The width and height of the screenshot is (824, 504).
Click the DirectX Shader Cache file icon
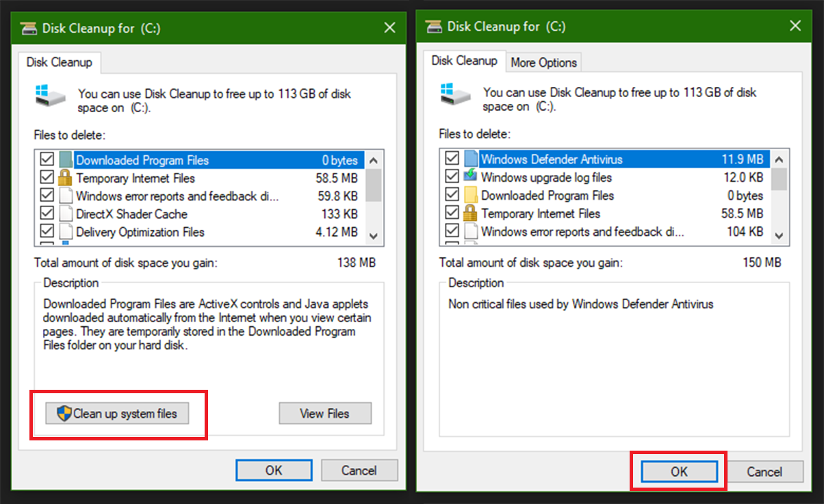[65, 214]
